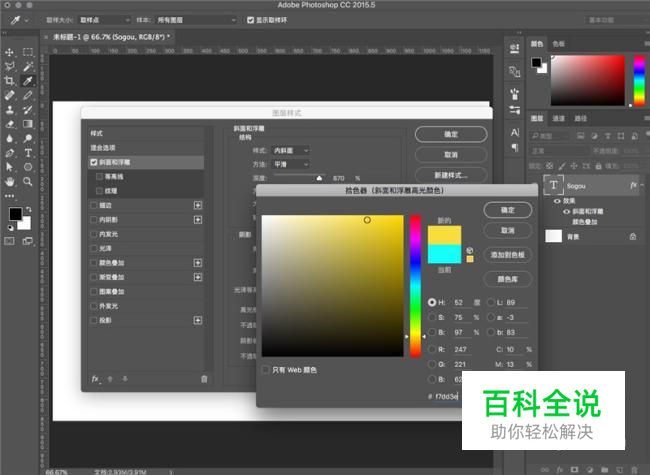
Task: Open the 方法 平滑 dropdown
Action: click(291, 164)
